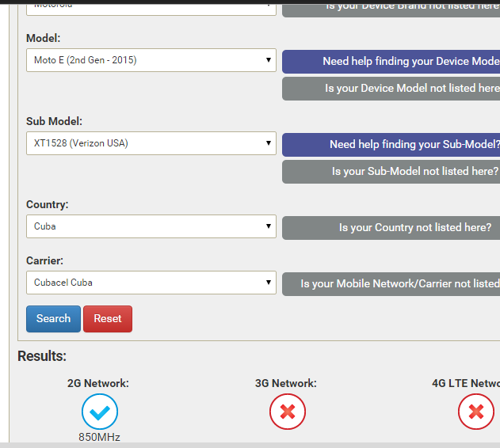Open the Motorola brand dropdown at top
Screen dimensions: 500x448
click(x=151, y=6)
